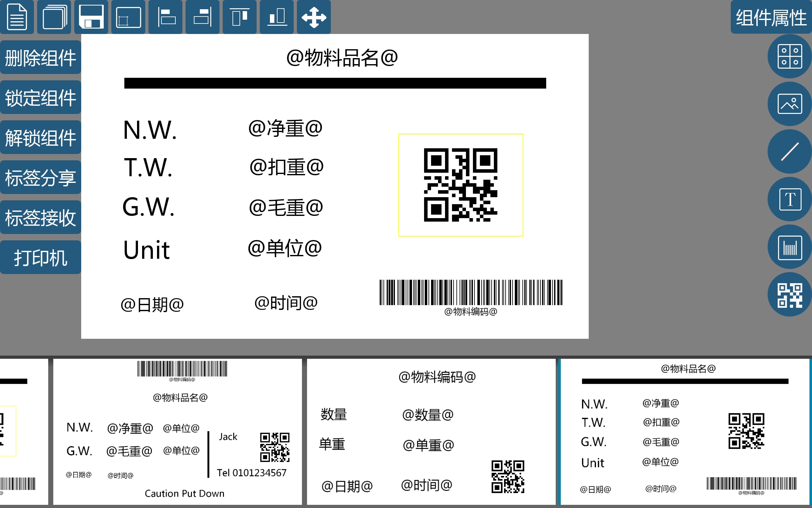Select the @物料编码@ barcode on canvas
812x508 pixels.
click(471, 298)
